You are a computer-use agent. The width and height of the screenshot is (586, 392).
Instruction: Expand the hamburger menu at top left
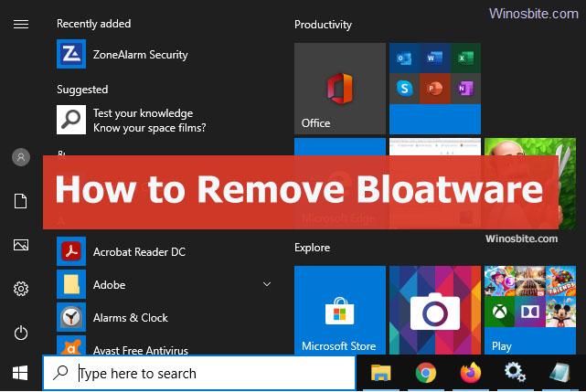point(20,25)
